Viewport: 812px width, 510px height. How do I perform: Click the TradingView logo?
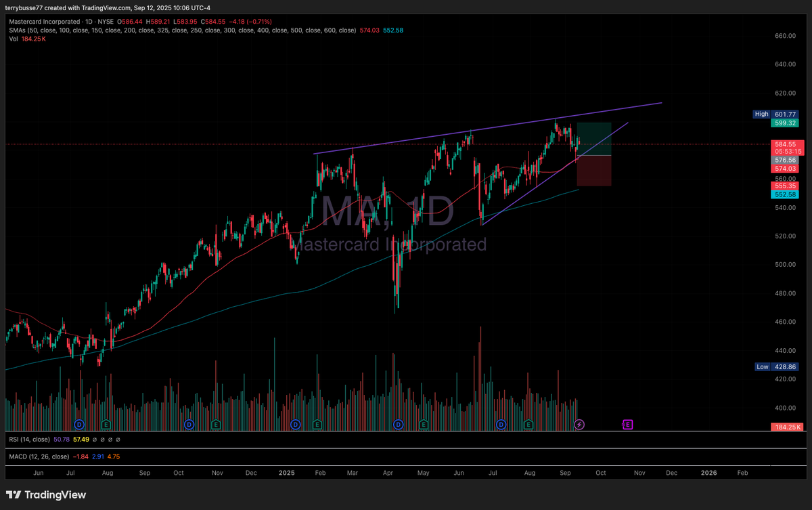pos(46,494)
